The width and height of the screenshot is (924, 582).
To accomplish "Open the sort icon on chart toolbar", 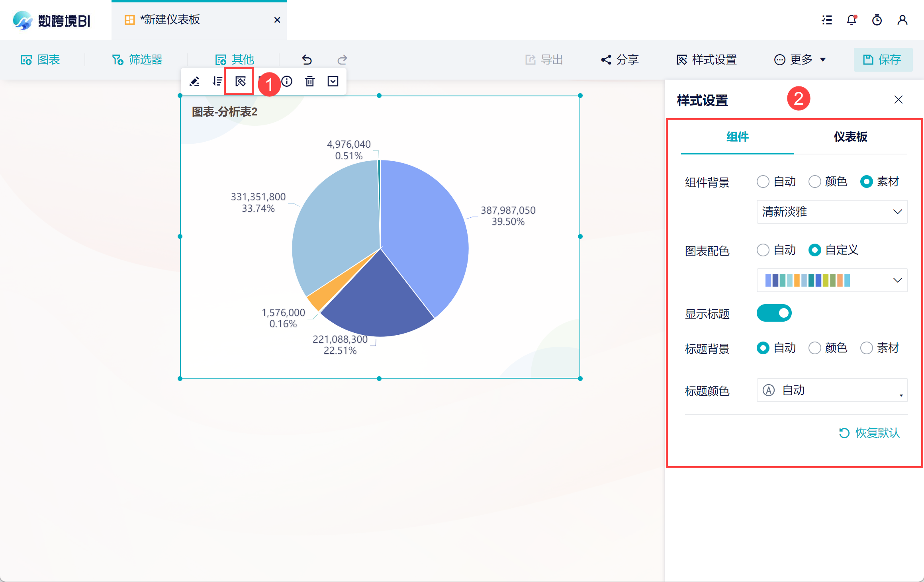I will tap(217, 82).
